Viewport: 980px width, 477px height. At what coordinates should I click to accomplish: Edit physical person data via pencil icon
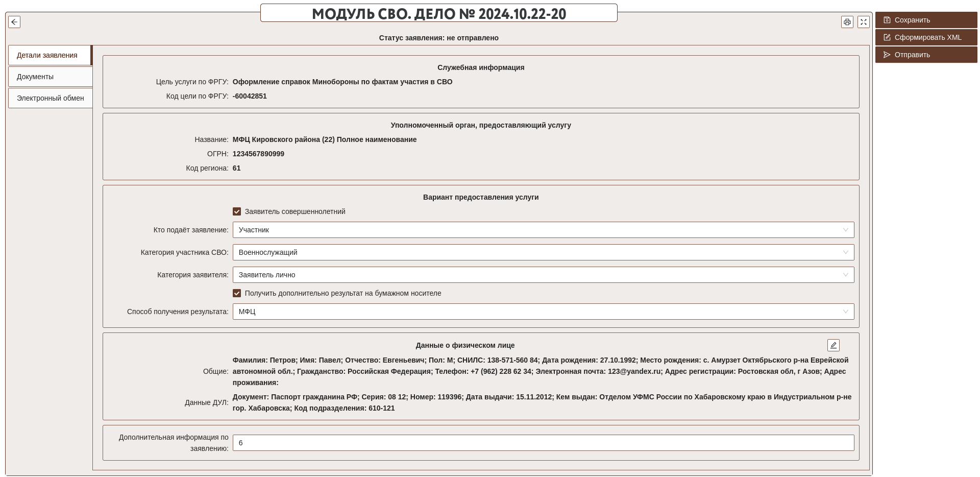[x=834, y=345]
